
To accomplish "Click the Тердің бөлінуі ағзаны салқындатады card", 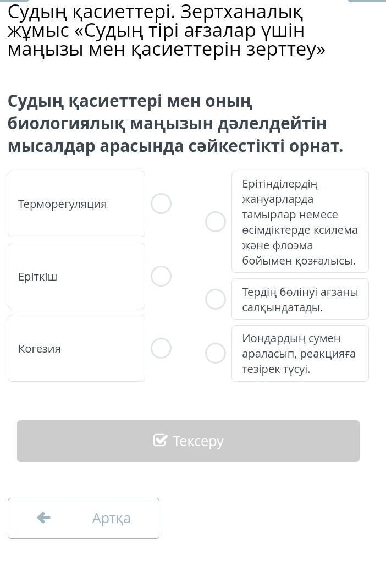I will pos(300,299).
